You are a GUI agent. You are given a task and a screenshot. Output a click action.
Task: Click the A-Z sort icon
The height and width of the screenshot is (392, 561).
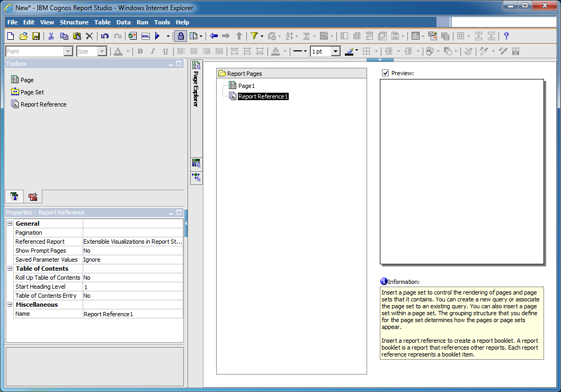[x=289, y=36]
